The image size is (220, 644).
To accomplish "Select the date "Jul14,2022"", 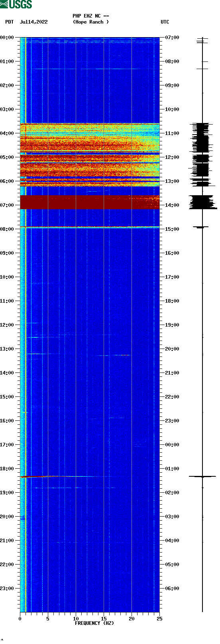I will [x=34, y=22].
